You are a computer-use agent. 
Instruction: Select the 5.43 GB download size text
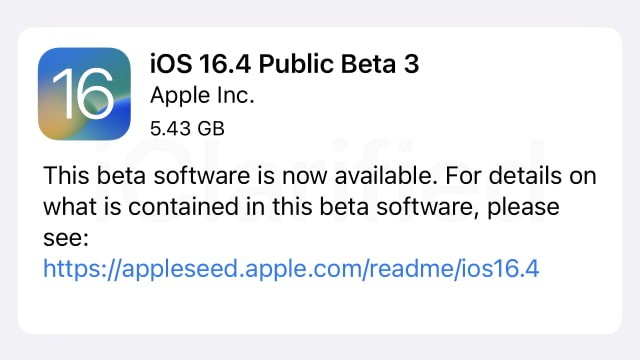pyautogui.click(x=187, y=129)
